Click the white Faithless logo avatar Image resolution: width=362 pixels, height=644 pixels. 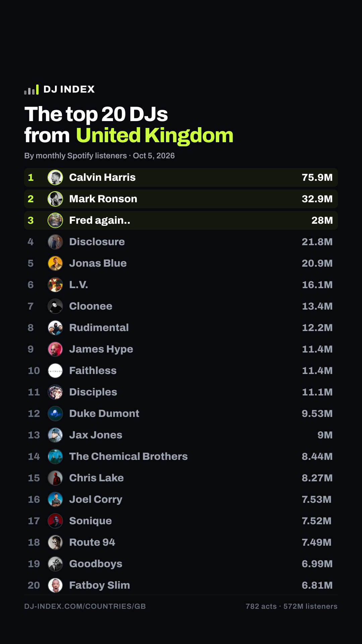click(55, 371)
